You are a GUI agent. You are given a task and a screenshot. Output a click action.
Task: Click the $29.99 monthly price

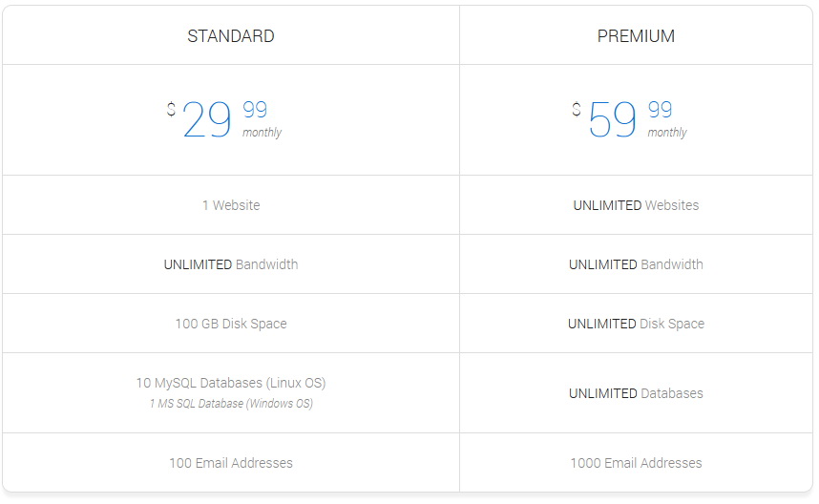click(x=224, y=119)
